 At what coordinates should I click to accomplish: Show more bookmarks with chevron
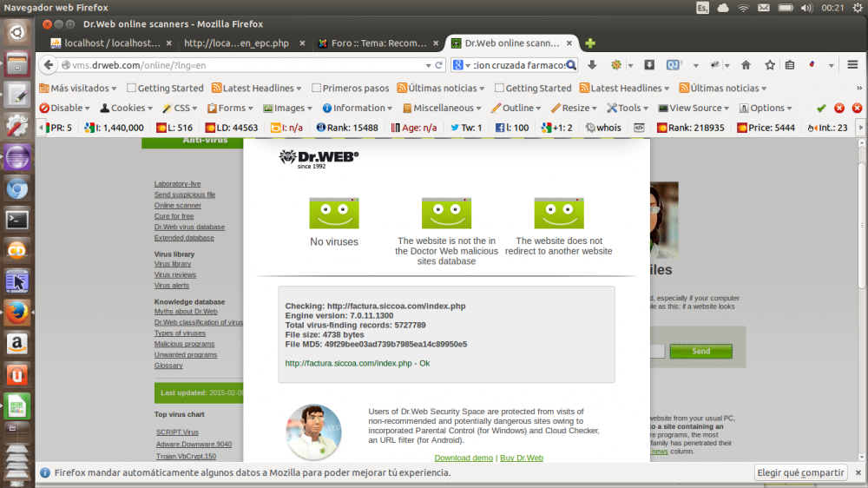coord(859,88)
